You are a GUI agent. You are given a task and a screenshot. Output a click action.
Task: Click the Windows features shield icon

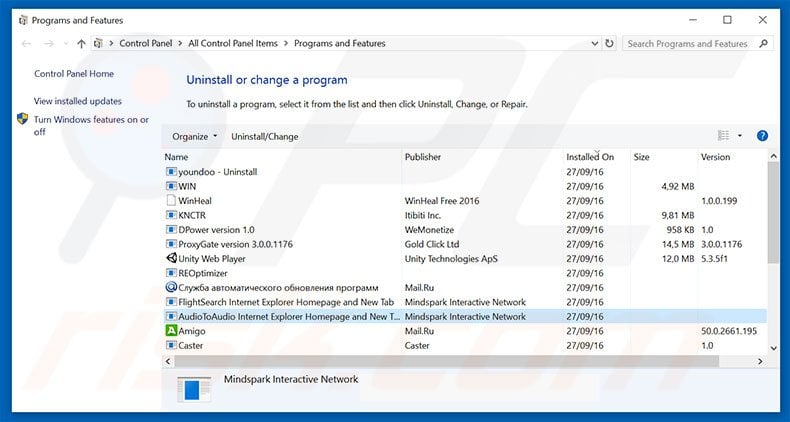23,119
